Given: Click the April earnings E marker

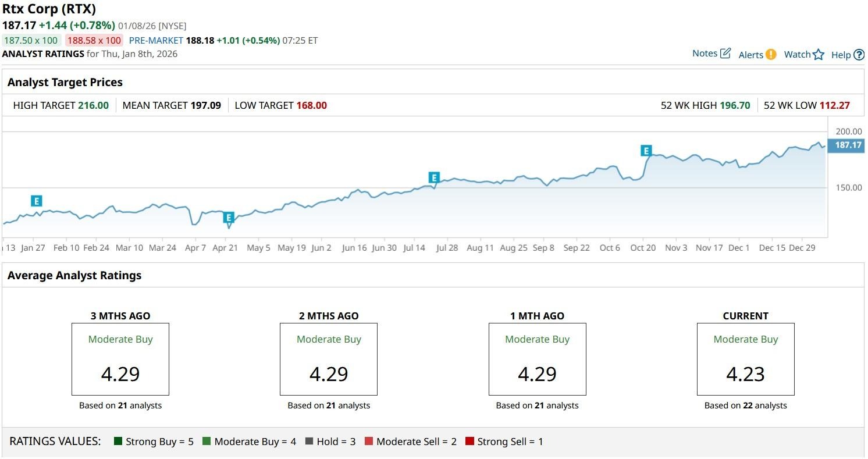Looking at the screenshot, I should click(229, 218).
